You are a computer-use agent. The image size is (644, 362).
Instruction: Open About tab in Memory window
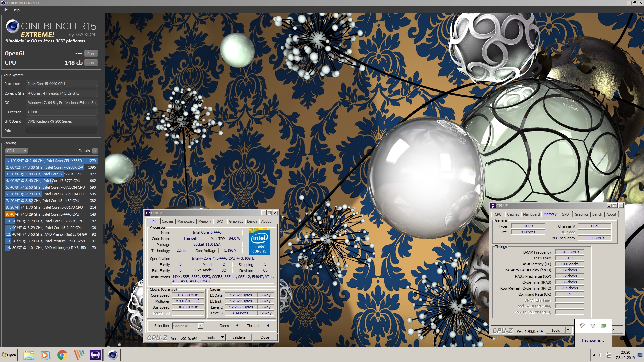[611, 214]
